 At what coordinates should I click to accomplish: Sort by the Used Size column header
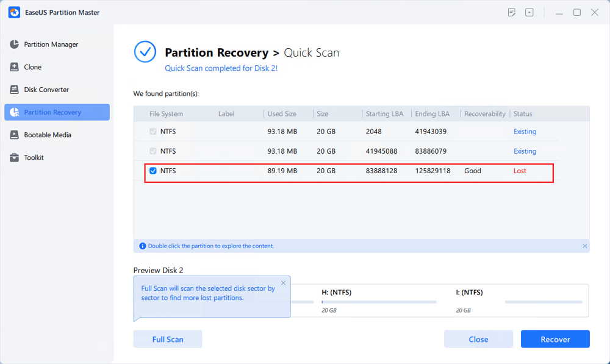click(281, 114)
